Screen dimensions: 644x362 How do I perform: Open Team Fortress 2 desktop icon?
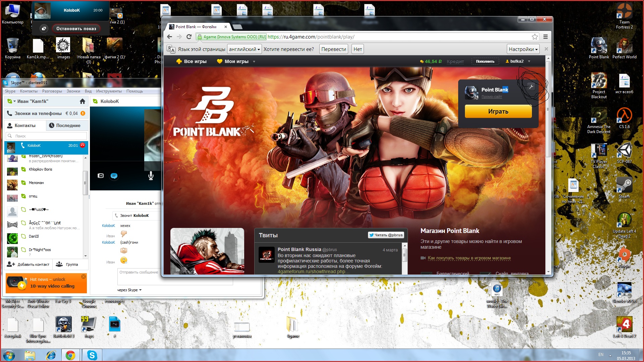pyautogui.click(x=624, y=16)
